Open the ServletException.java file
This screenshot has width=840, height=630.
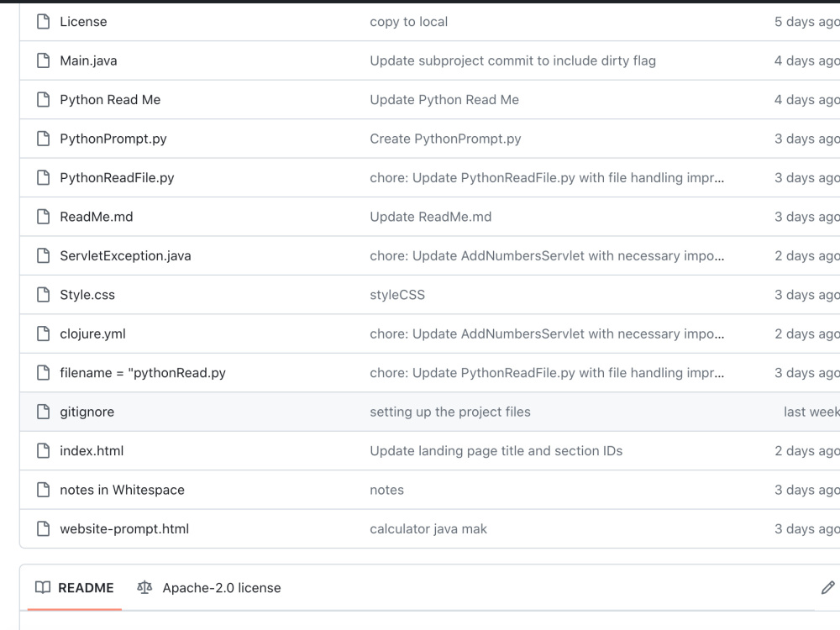pos(125,255)
